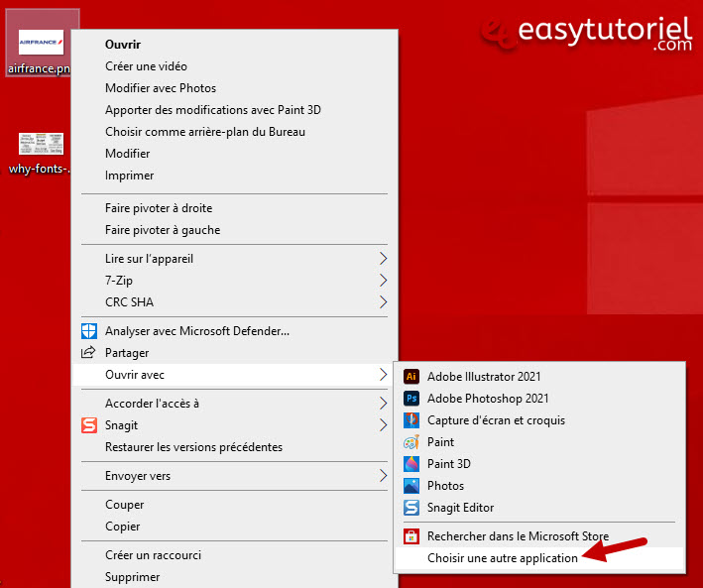Expand the Snagit submenu arrow
This screenshot has width=703, height=588.
(x=383, y=425)
